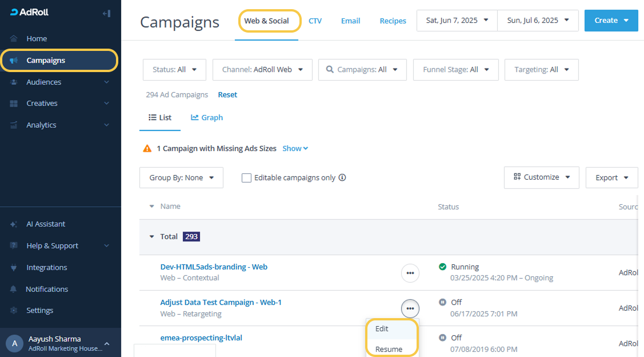Open the Notifications bell icon
Screen dimensions: 644x357
(14, 289)
